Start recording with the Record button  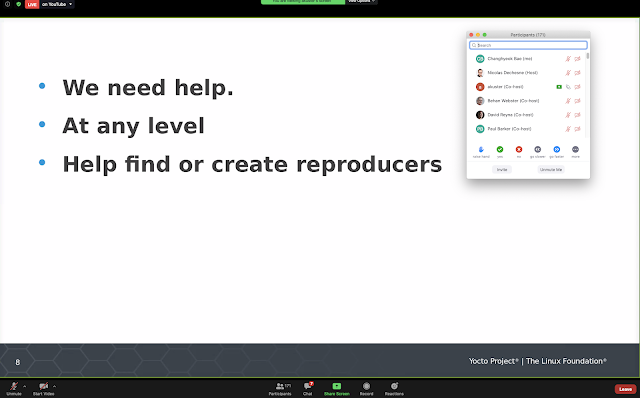tap(367, 389)
